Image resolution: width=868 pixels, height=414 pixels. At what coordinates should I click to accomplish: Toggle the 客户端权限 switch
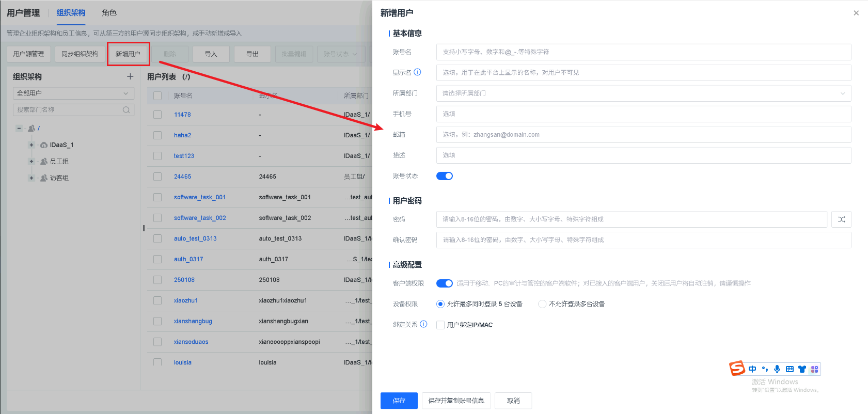[x=444, y=283]
